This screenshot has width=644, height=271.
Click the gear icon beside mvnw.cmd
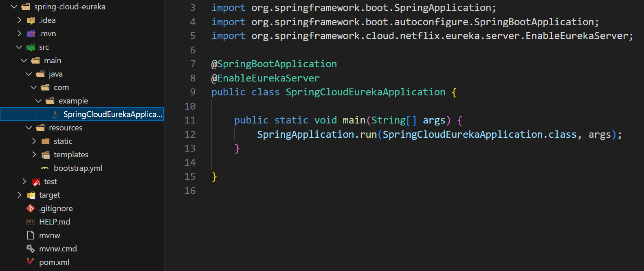click(31, 249)
